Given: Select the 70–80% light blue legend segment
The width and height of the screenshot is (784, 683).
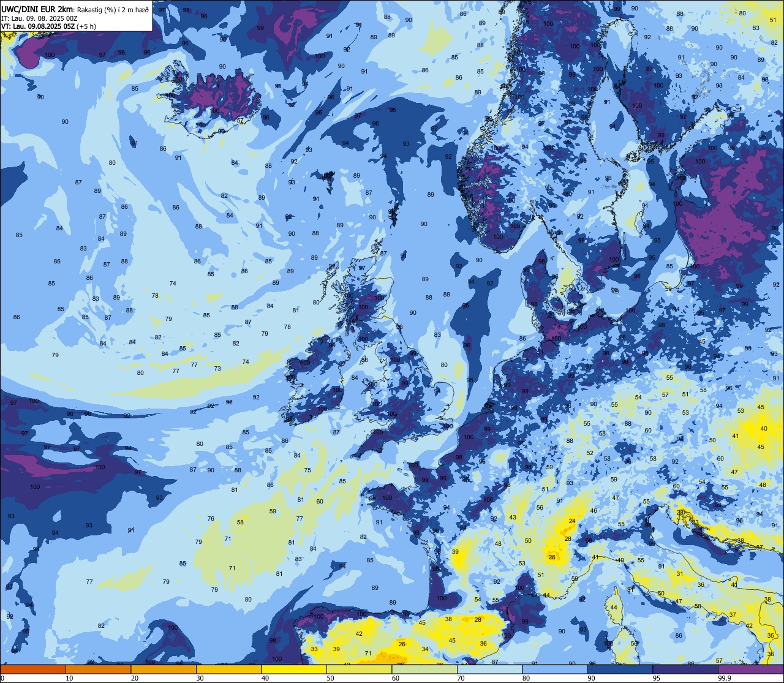Looking at the screenshot, I should [x=489, y=669].
